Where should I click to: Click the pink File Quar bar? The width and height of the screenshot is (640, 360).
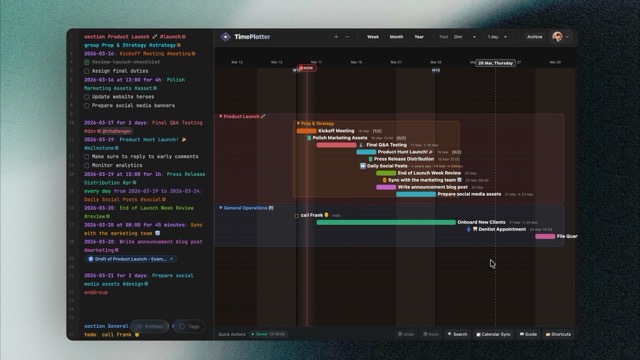point(545,236)
